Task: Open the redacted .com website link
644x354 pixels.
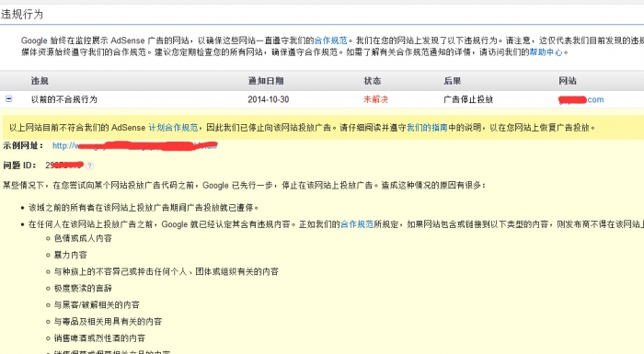Action: click(x=581, y=99)
